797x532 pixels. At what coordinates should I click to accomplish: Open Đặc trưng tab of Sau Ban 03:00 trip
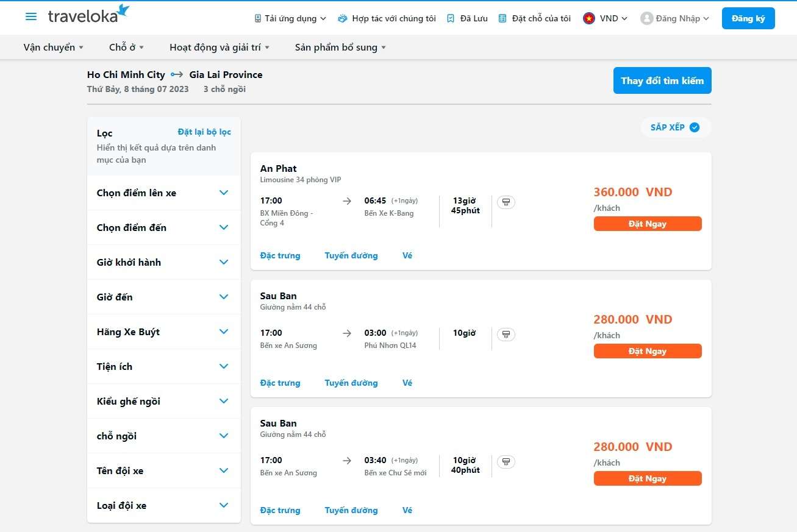click(x=280, y=383)
